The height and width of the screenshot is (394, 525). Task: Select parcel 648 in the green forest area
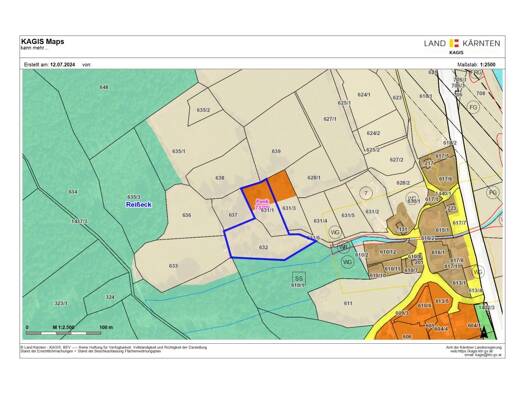pos(104,87)
